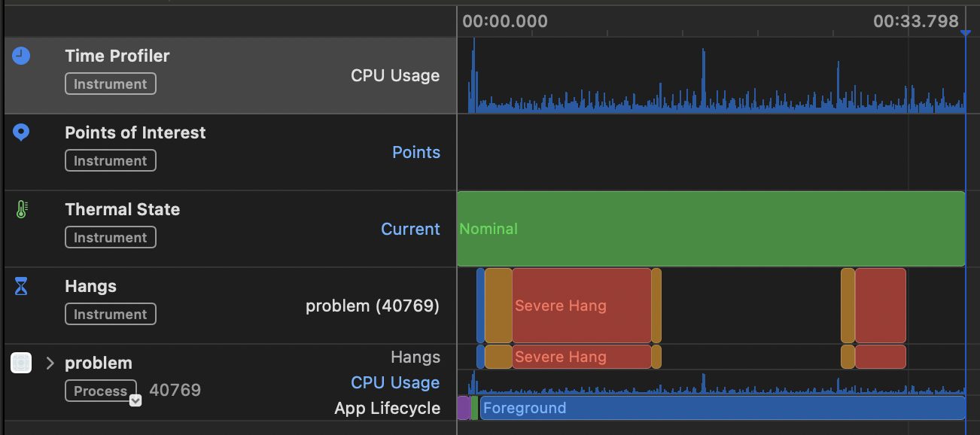Image resolution: width=980 pixels, height=435 pixels.
Task: Select the blue Foreground App Lifecycle segment
Action: [x=722, y=408]
